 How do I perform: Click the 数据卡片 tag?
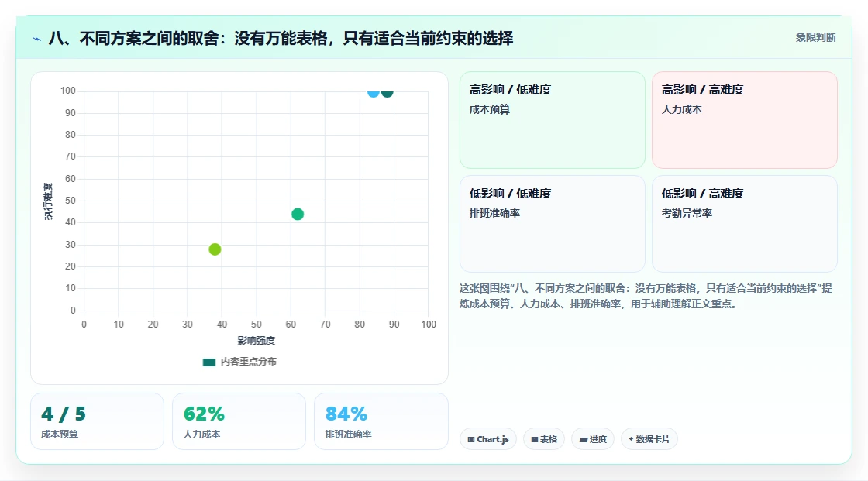click(x=649, y=439)
